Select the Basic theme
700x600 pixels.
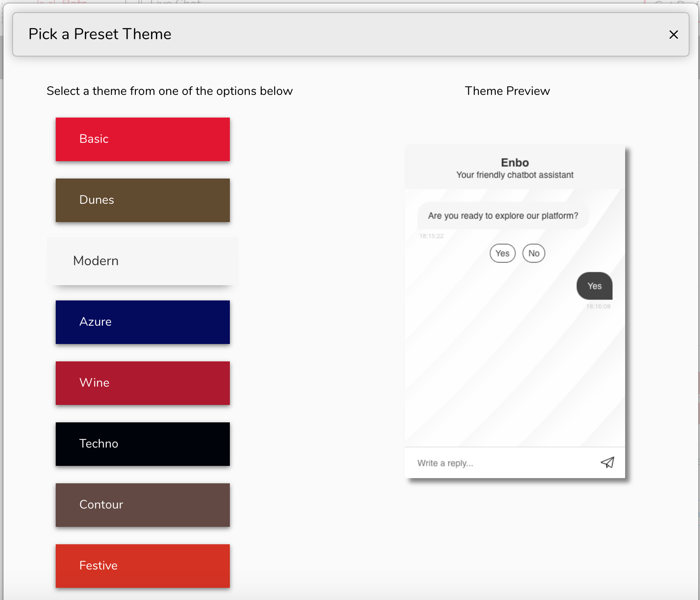click(143, 139)
